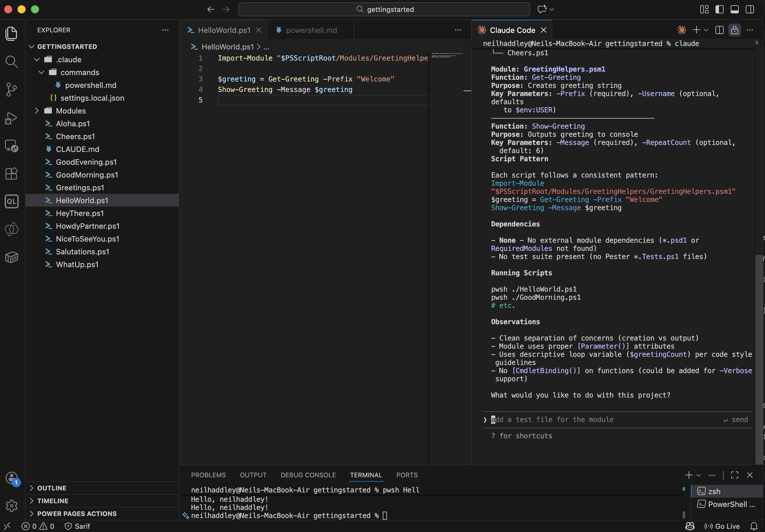Viewport: 765px width, 532px height.
Task: Toggle the bottom panel visibility
Action: [x=734, y=9]
